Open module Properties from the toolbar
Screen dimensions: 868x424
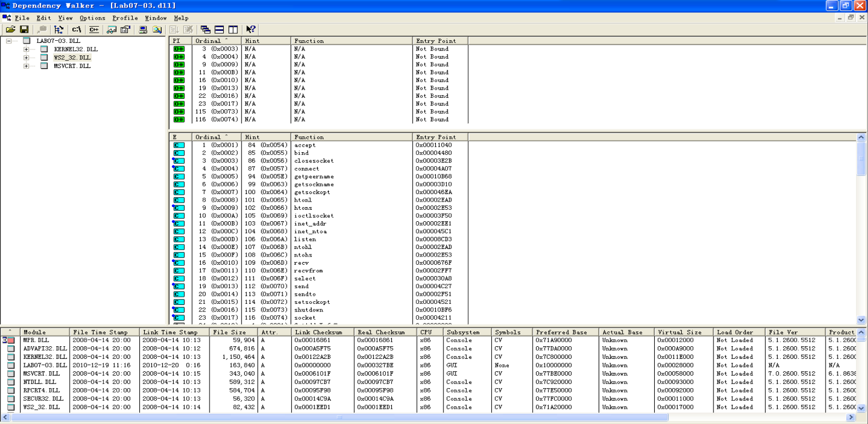coord(126,29)
